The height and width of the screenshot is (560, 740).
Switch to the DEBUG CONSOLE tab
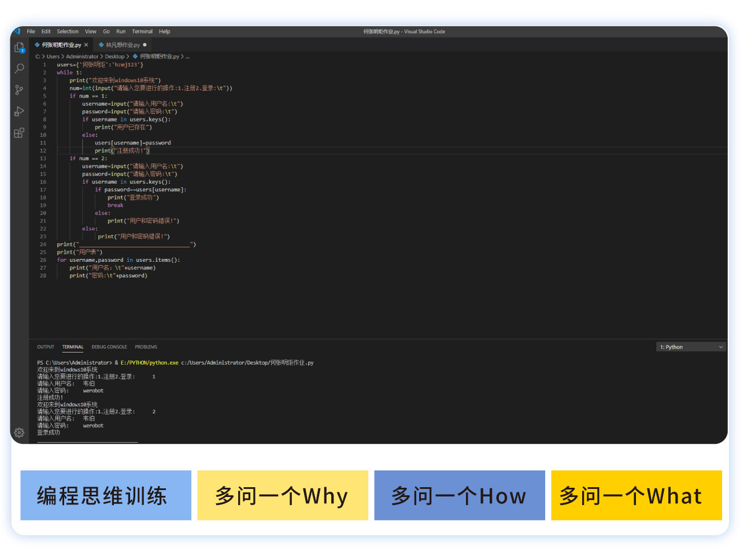click(109, 347)
